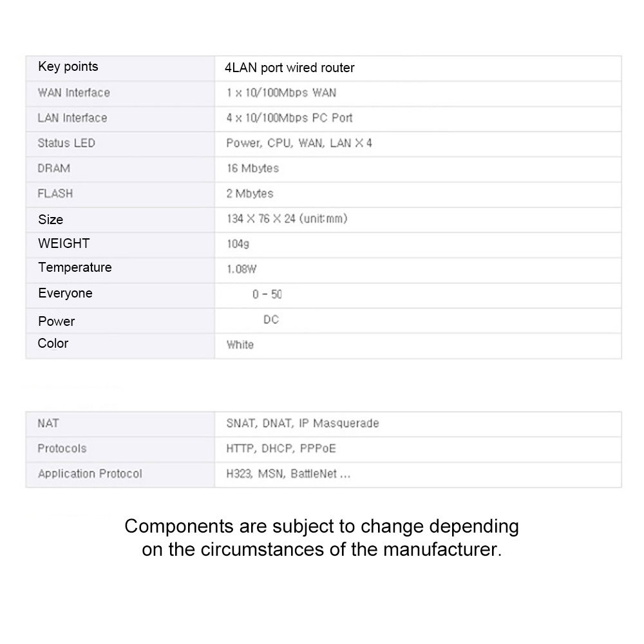The height and width of the screenshot is (644, 644).
Task: Select the DC power value
Action: click(271, 319)
